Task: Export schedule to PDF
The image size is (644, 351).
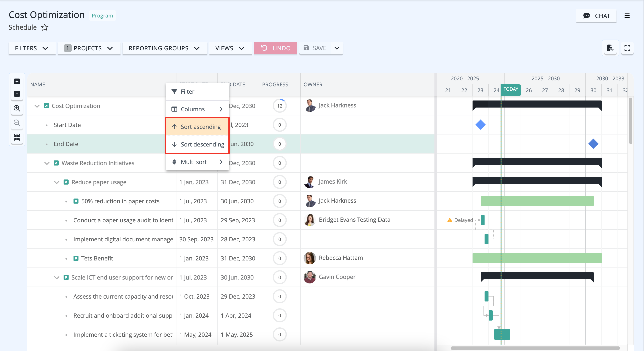Action: click(610, 48)
